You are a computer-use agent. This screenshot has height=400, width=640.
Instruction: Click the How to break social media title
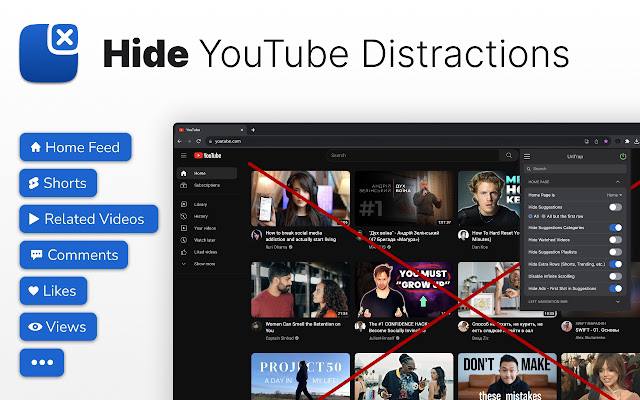tap(301, 236)
